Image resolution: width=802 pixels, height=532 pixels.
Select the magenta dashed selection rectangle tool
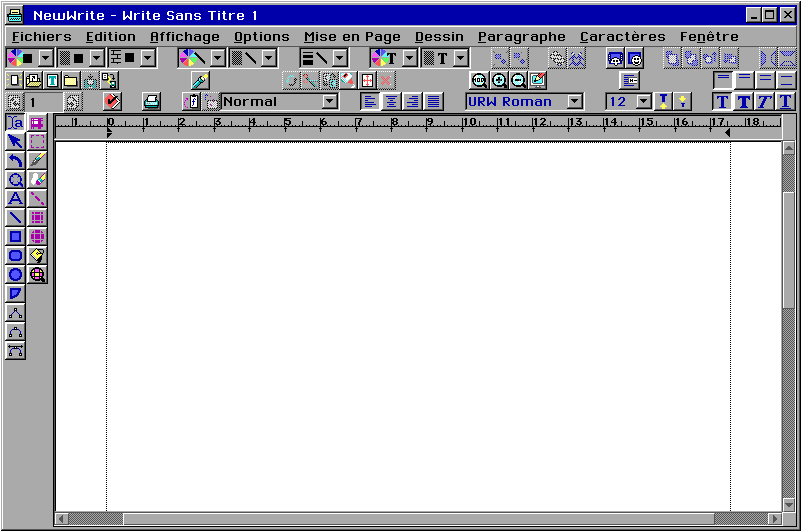[37, 142]
